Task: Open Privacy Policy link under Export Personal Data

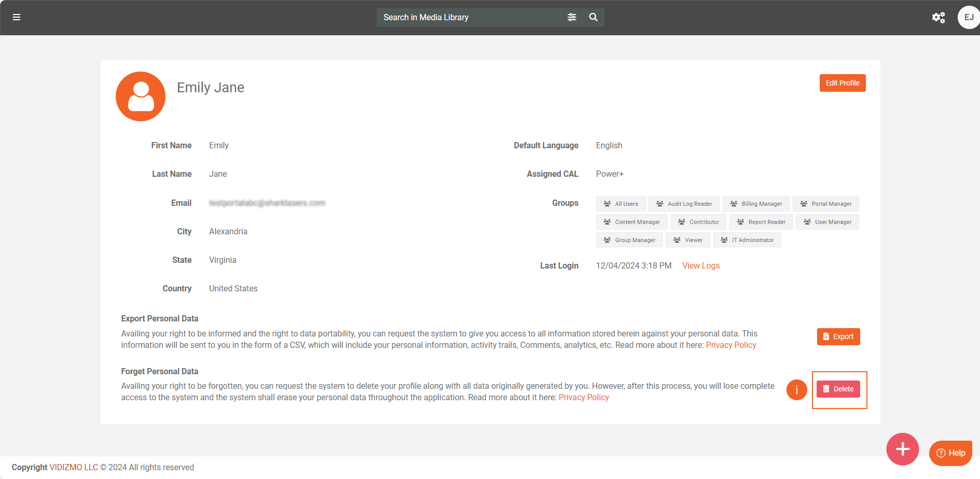Action: click(x=730, y=345)
